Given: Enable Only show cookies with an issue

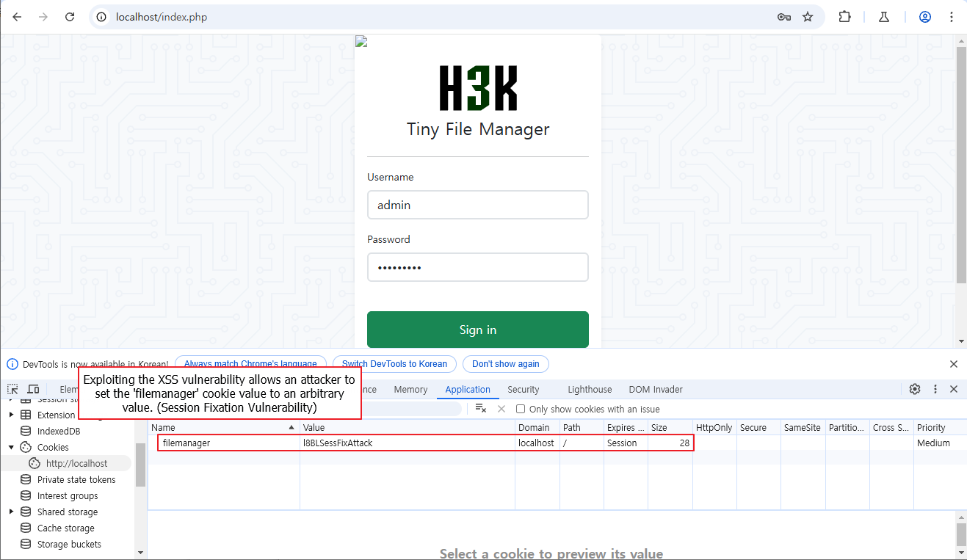Looking at the screenshot, I should click(521, 409).
